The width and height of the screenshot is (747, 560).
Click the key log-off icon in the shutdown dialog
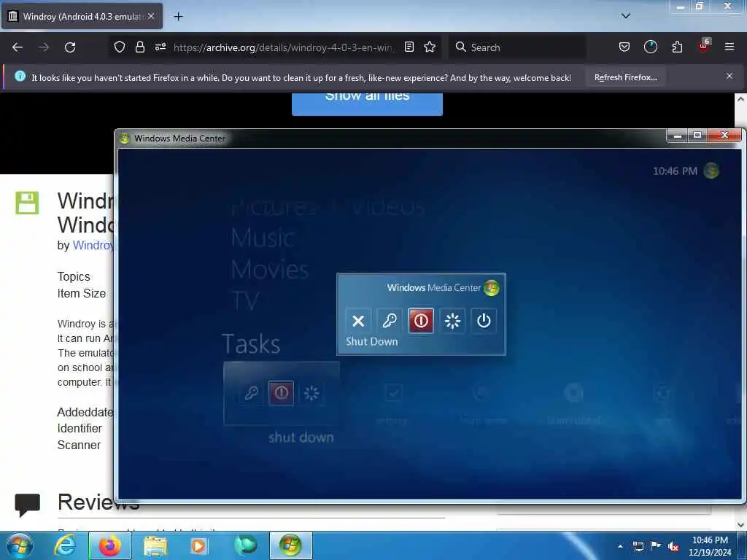click(390, 321)
